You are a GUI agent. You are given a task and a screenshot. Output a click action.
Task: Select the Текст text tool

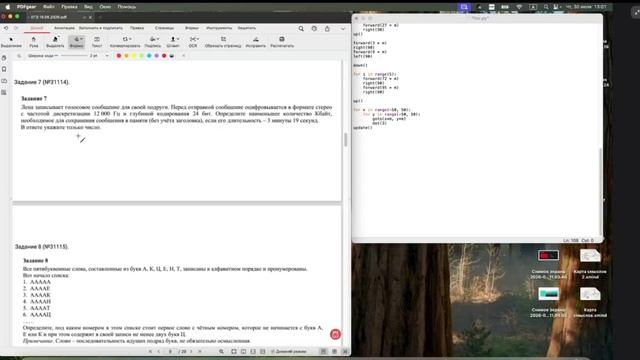(97, 42)
